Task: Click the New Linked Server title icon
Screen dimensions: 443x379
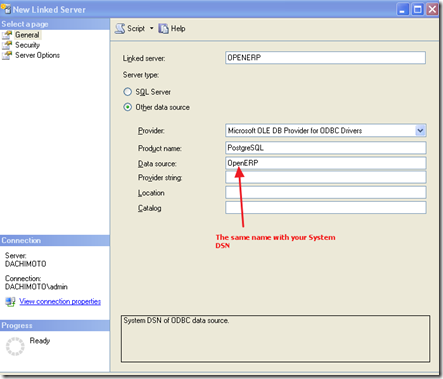Action: click(x=6, y=9)
